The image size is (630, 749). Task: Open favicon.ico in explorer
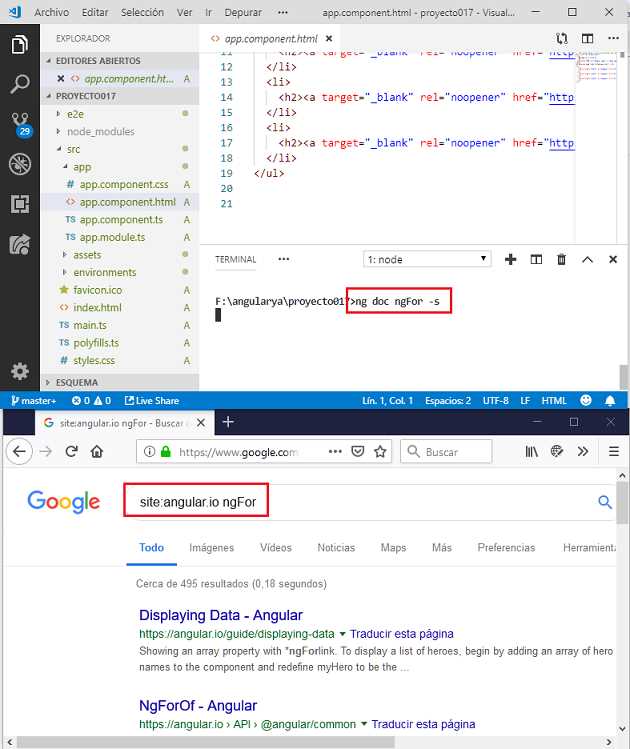point(97,290)
